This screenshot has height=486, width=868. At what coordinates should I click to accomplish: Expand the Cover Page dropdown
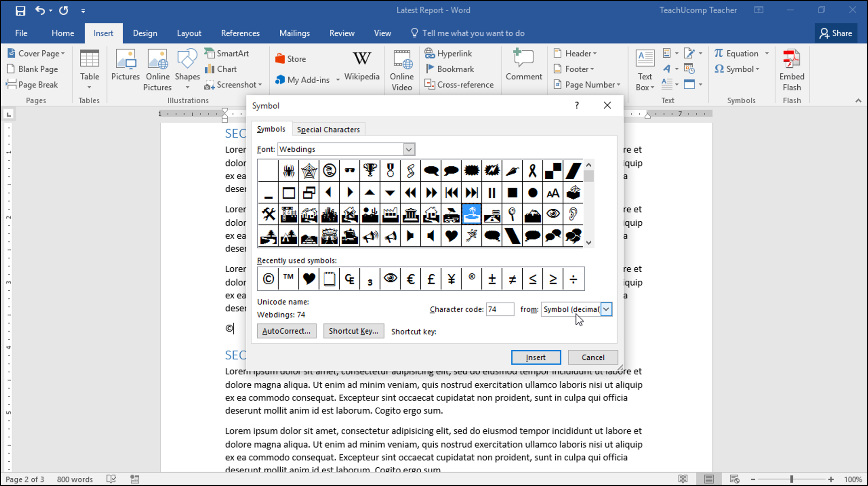tap(63, 54)
